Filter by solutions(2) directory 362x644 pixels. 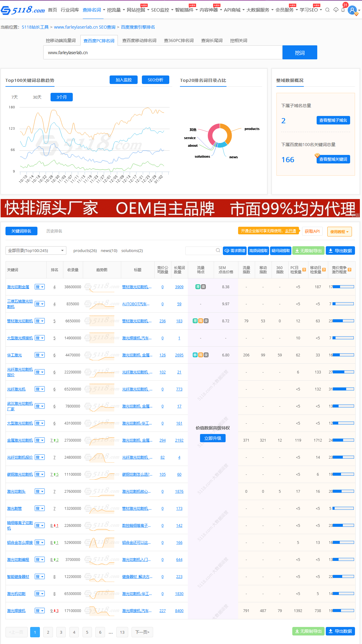tap(132, 250)
